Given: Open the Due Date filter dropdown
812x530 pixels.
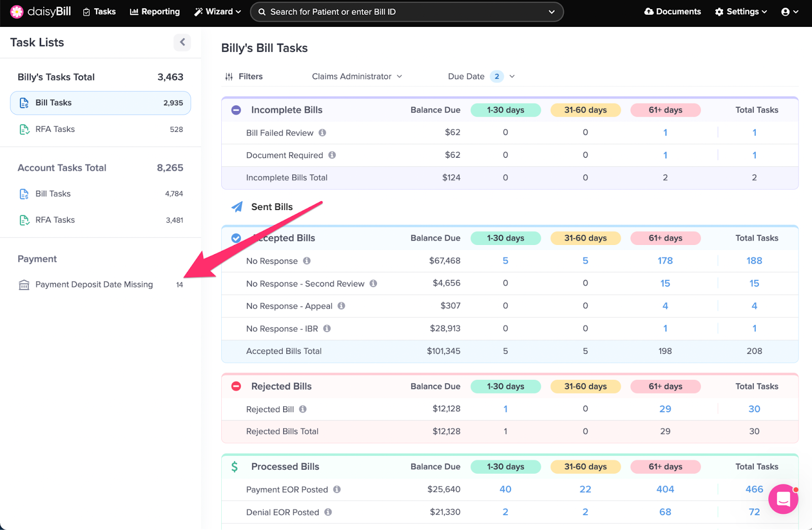Looking at the screenshot, I should 481,77.
